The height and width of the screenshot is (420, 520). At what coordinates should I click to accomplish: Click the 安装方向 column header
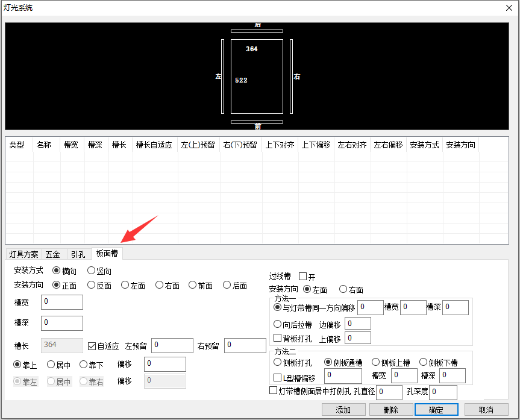[460, 145]
